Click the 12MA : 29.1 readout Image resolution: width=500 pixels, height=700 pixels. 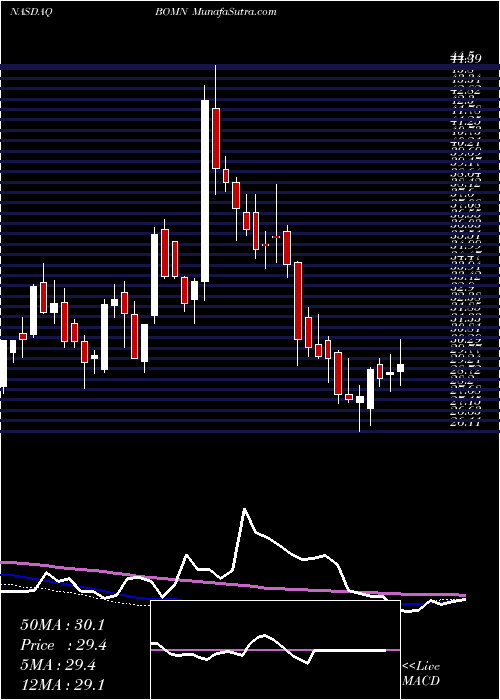coord(62,684)
